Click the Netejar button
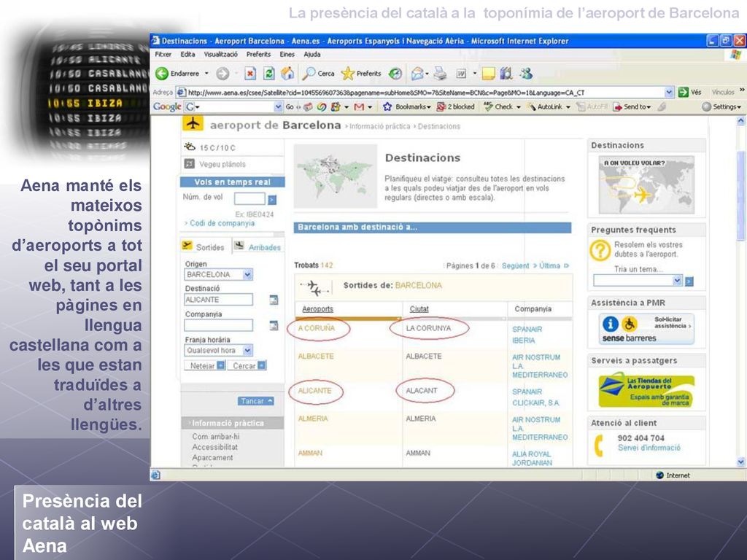The image size is (747, 560). (205, 365)
